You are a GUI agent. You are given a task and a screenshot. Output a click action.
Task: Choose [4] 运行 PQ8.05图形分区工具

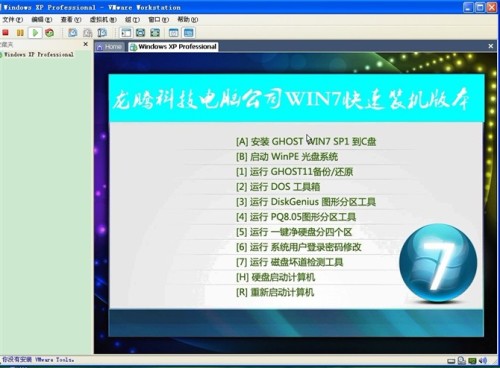click(x=296, y=217)
